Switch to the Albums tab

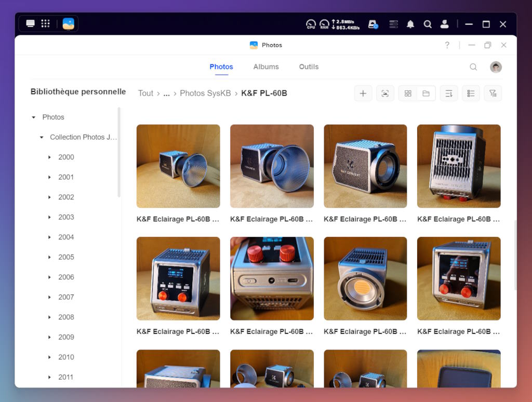point(266,67)
